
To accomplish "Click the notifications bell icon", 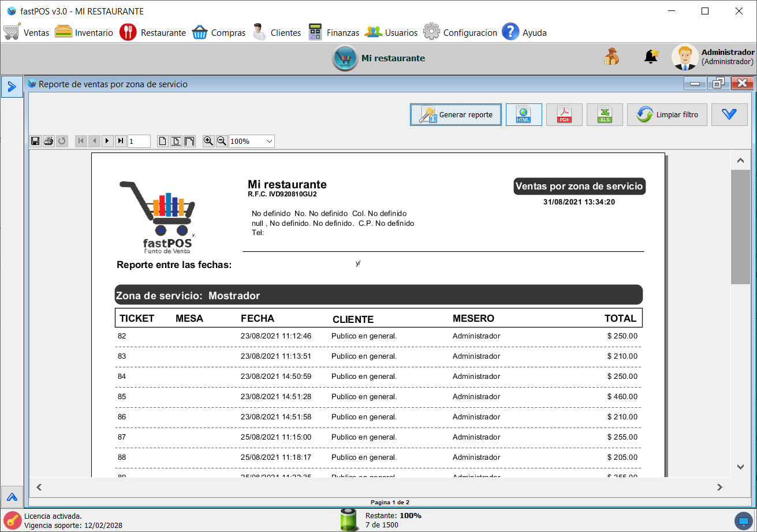I will click(x=651, y=57).
